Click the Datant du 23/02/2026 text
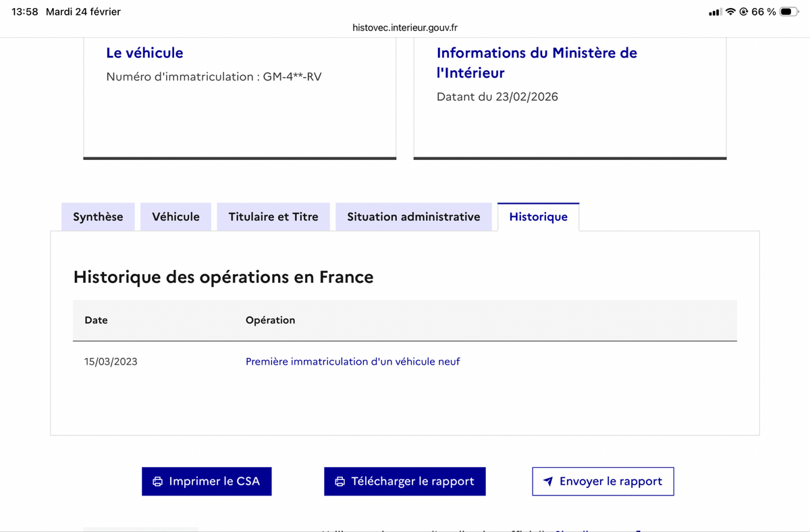Image resolution: width=810 pixels, height=532 pixels. [x=497, y=97]
